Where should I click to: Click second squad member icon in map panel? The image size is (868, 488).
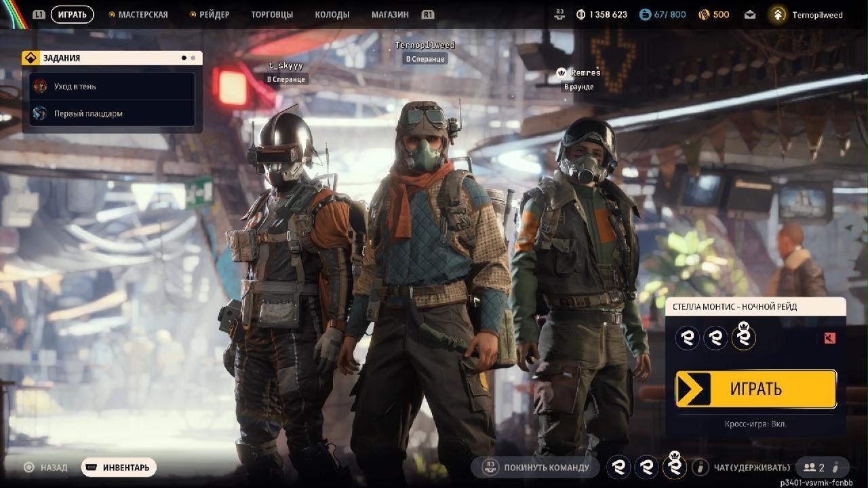[x=715, y=338]
